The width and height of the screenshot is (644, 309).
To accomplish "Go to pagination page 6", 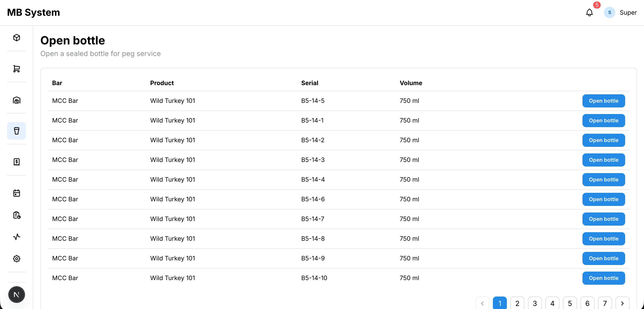I will (587, 303).
